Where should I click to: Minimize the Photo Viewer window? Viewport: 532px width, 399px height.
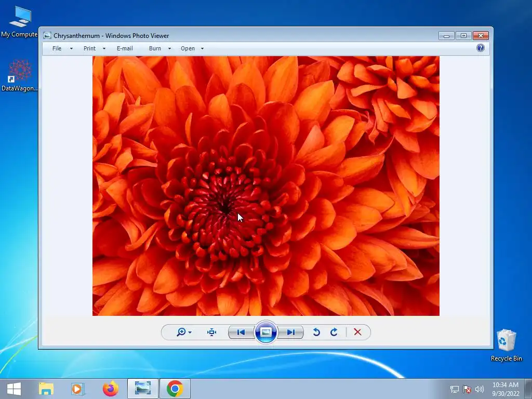tap(446, 36)
